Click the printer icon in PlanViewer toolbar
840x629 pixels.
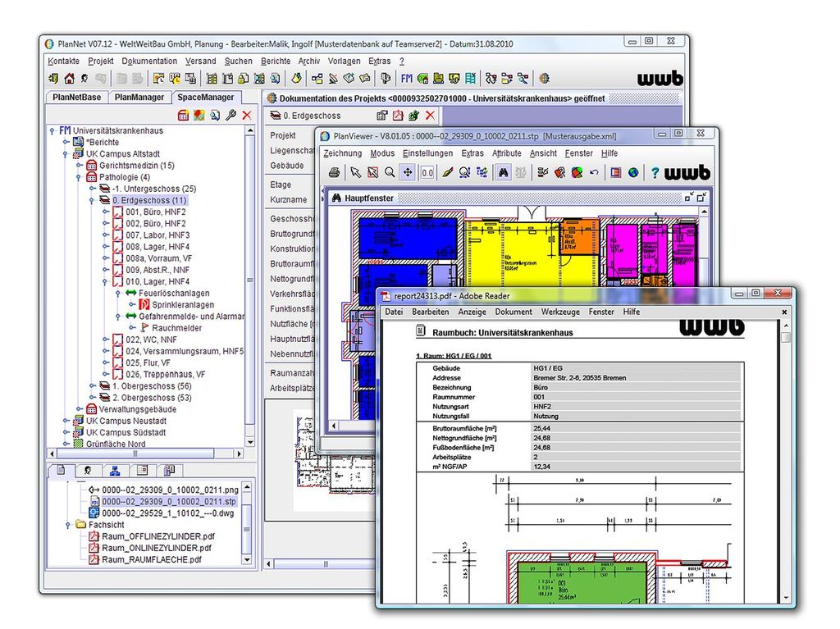pos(335,172)
